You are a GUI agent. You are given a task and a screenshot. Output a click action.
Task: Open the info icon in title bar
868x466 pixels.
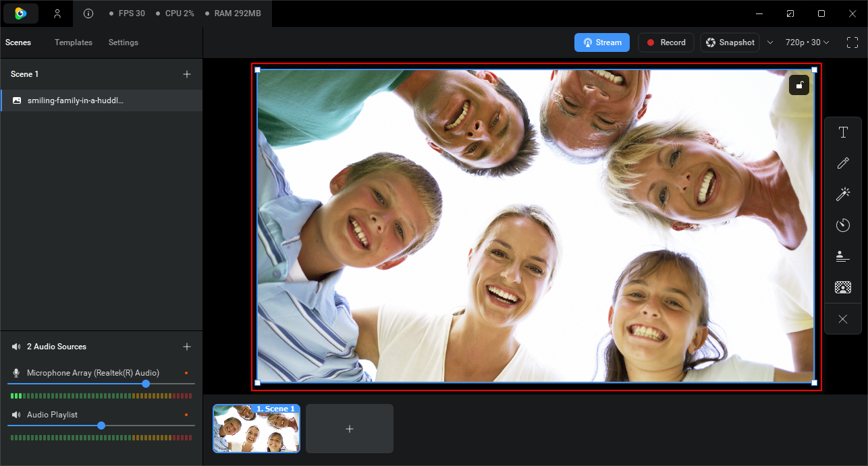88,13
